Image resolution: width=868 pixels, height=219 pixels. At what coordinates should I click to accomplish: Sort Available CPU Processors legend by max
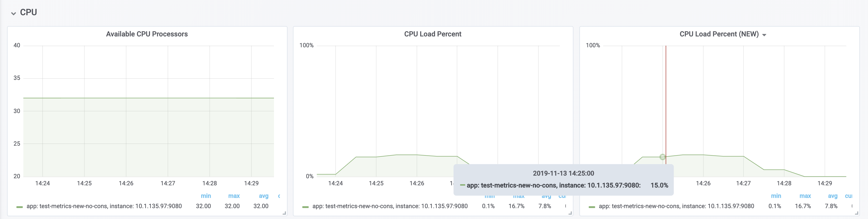234,196
